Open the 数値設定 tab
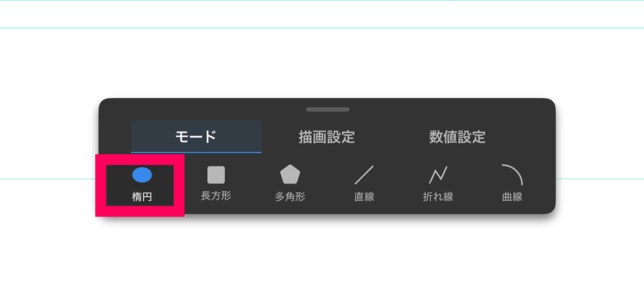 point(457,136)
